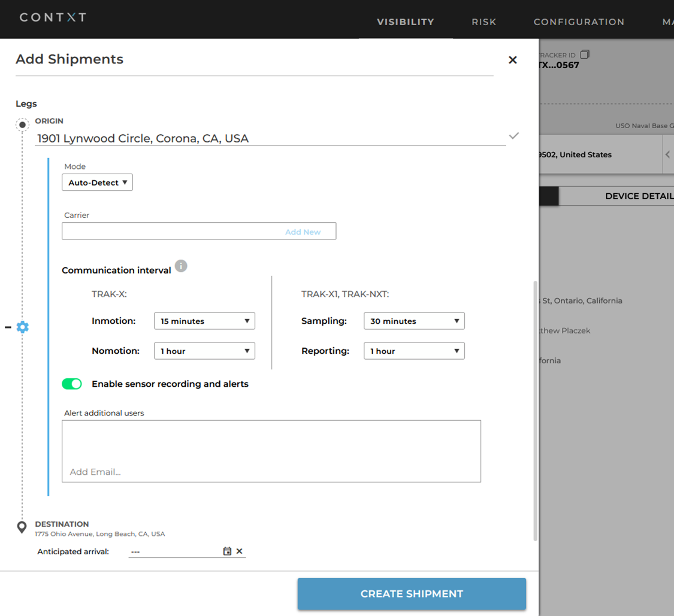This screenshot has width=674, height=616.
Task: Go to the RISK tab
Action: point(484,22)
